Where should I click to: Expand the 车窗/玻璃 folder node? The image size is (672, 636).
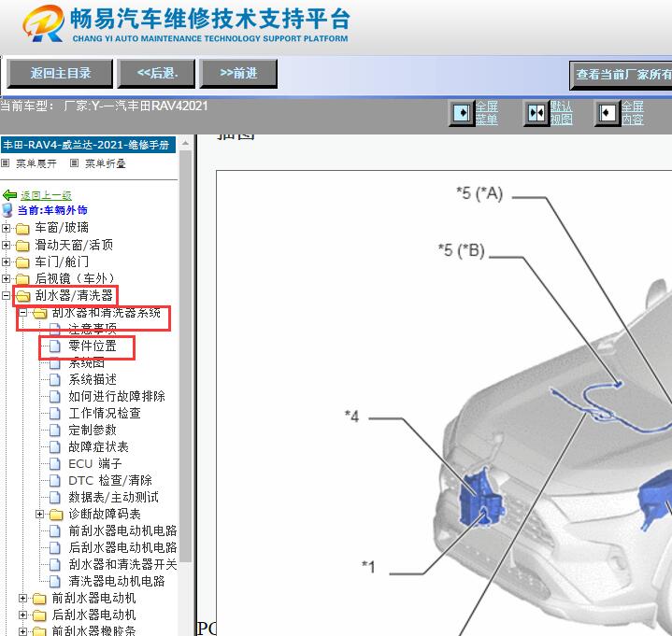tap(6, 228)
